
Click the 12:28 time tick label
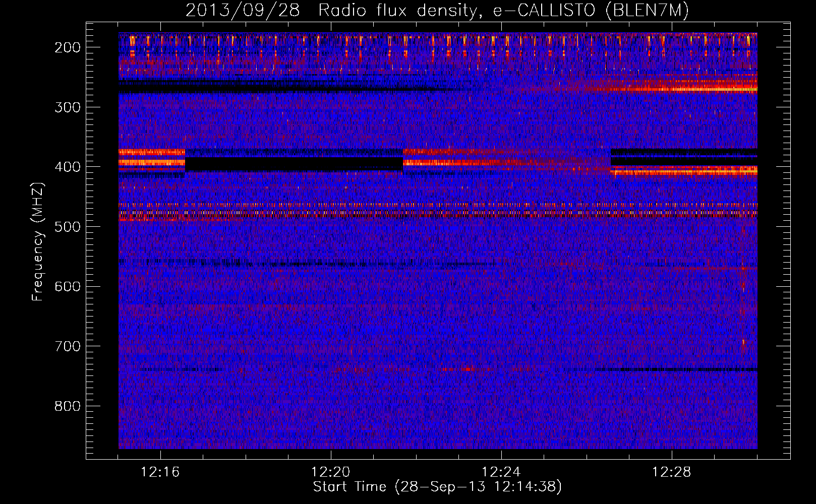click(672, 472)
